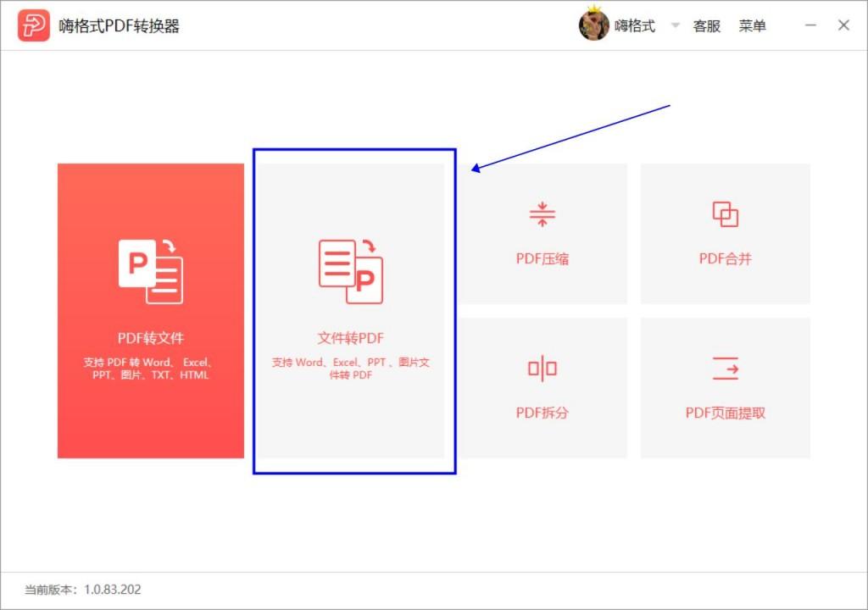Open the PDF转文件 conversion tool
Viewport: 868px width, 610px height.
coord(149,309)
